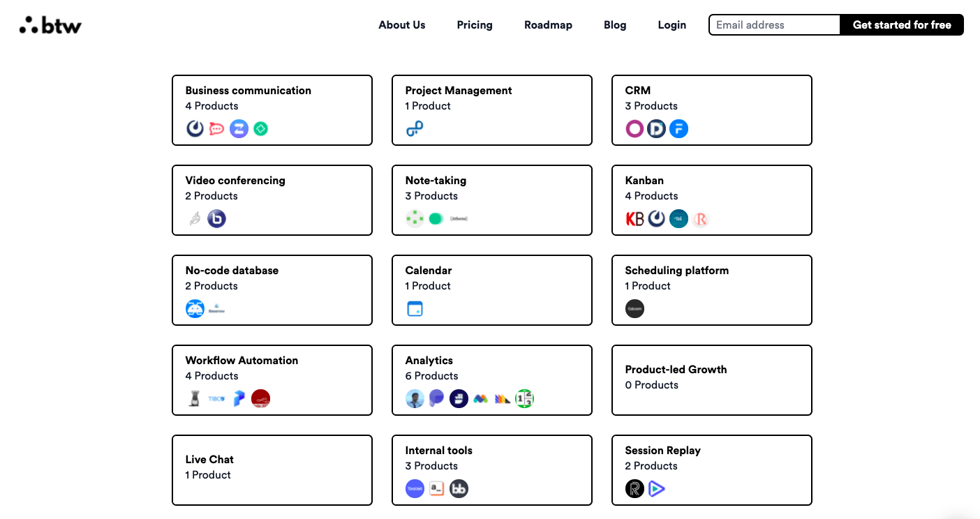This screenshot has height=519, width=980.
Task: Go to the Pricing page
Action: click(x=475, y=25)
